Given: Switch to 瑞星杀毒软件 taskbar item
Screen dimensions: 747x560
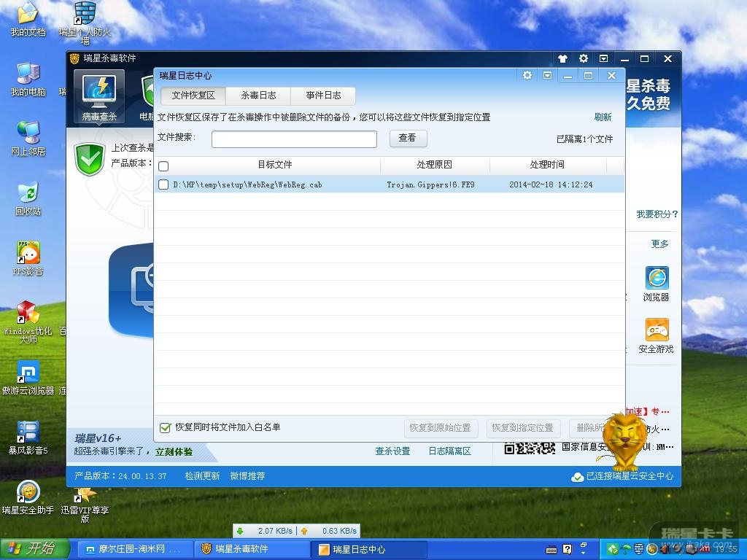Looking at the screenshot, I should coord(252,550).
